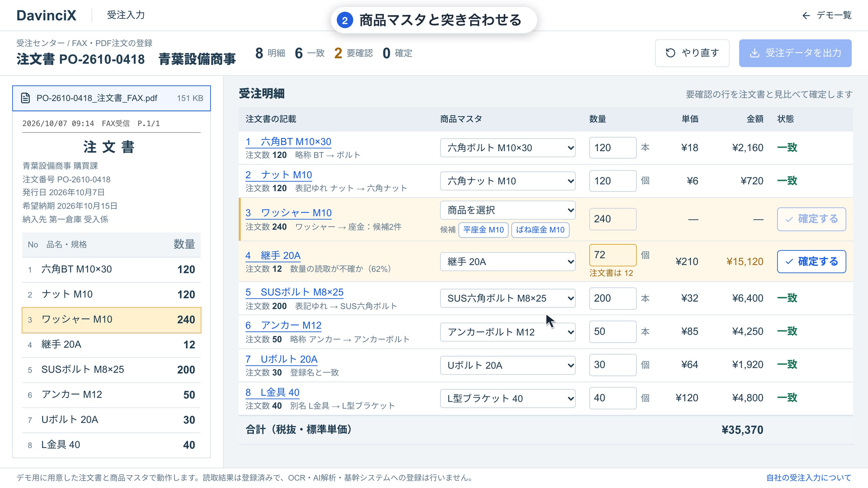Click 確定する on the ワッシャー M10 row

[x=811, y=219]
